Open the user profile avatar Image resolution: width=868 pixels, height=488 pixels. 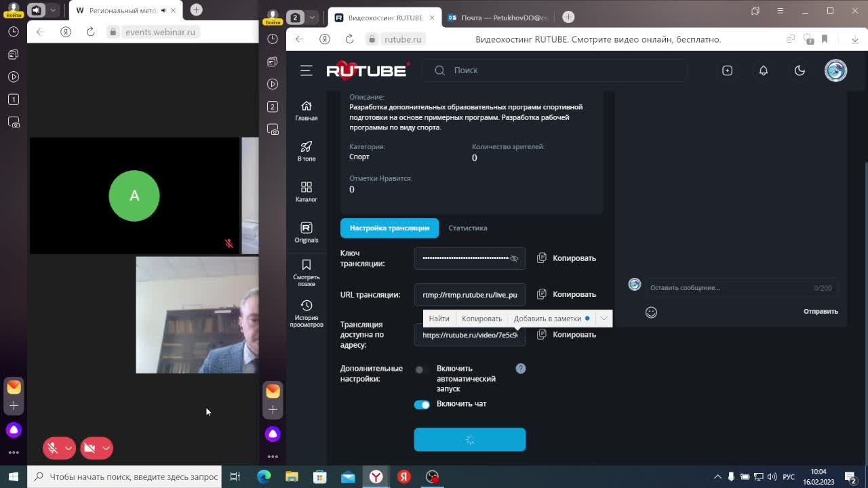click(x=835, y=70)
